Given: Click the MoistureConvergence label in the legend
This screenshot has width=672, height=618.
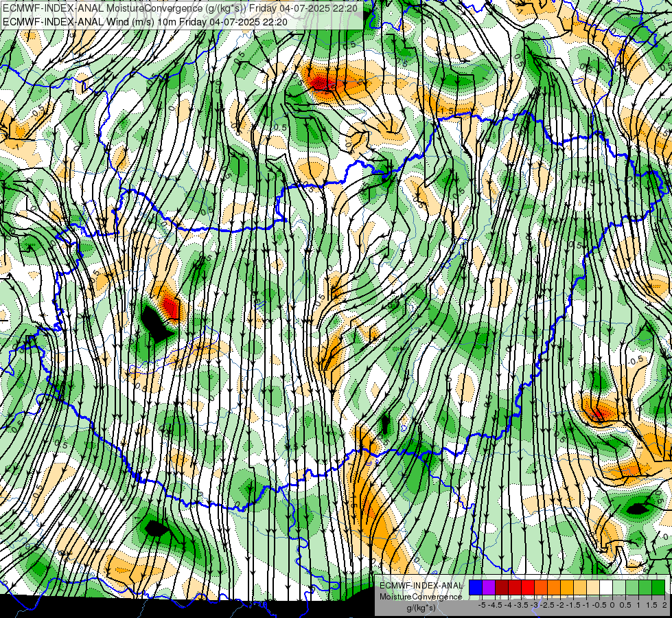Looking at the screenshot, I should (421, 597).
